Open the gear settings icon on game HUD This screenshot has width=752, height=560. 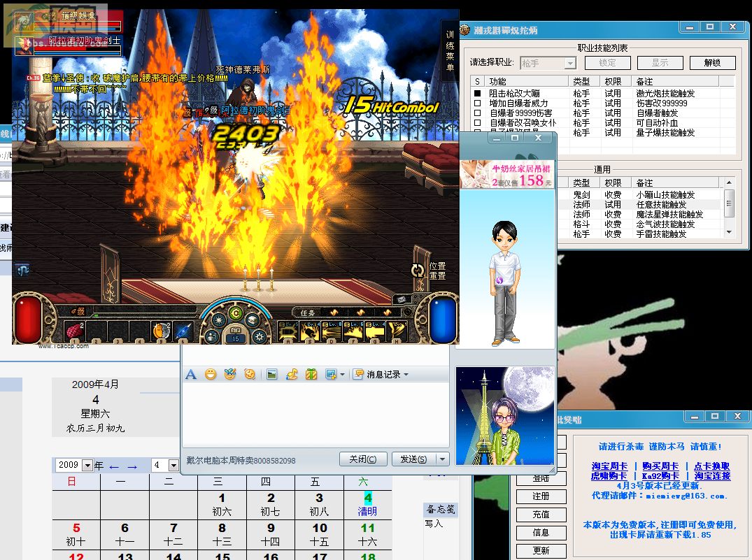pyautogui.click(x=260, y=336)
